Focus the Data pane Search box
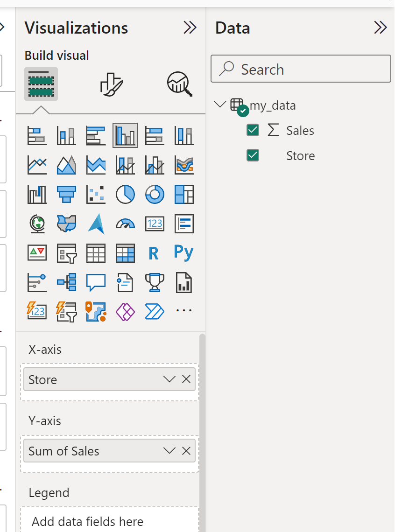The image size is (395, 532). click(301, 69)
